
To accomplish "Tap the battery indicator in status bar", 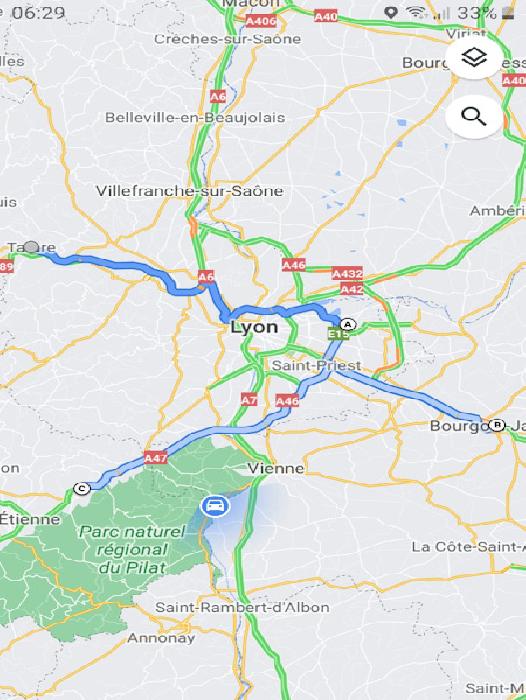I will [x=508, y=14].
